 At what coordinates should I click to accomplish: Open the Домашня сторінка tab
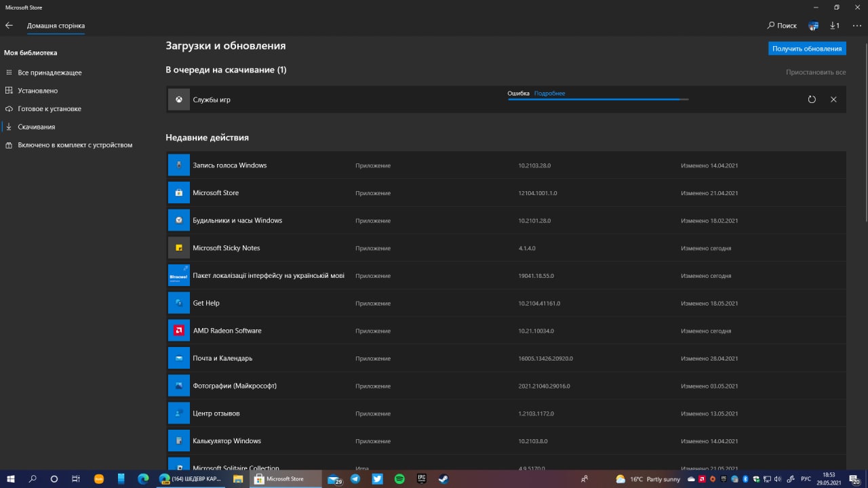(56, 26)
